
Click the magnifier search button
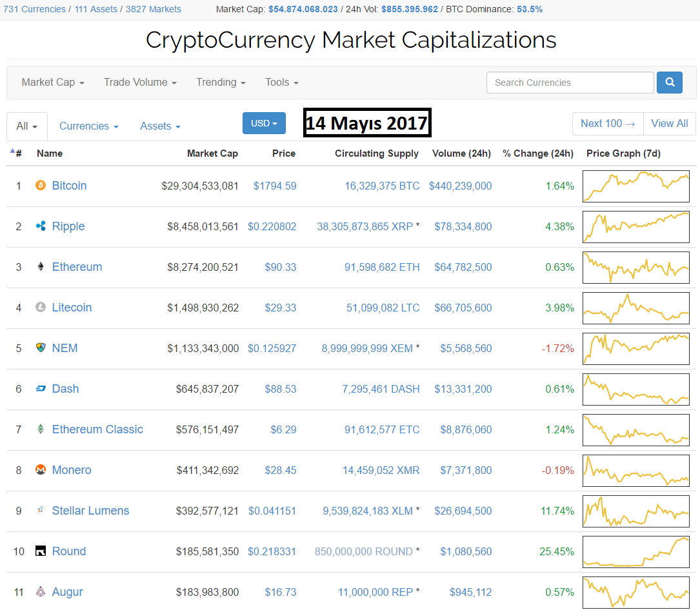[669, 82]
